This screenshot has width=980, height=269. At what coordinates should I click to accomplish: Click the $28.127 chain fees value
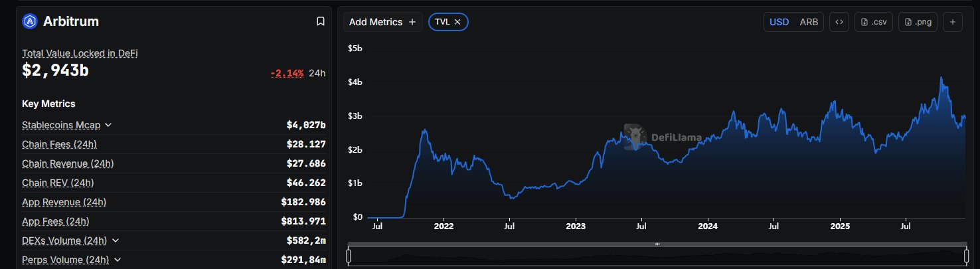306,144
